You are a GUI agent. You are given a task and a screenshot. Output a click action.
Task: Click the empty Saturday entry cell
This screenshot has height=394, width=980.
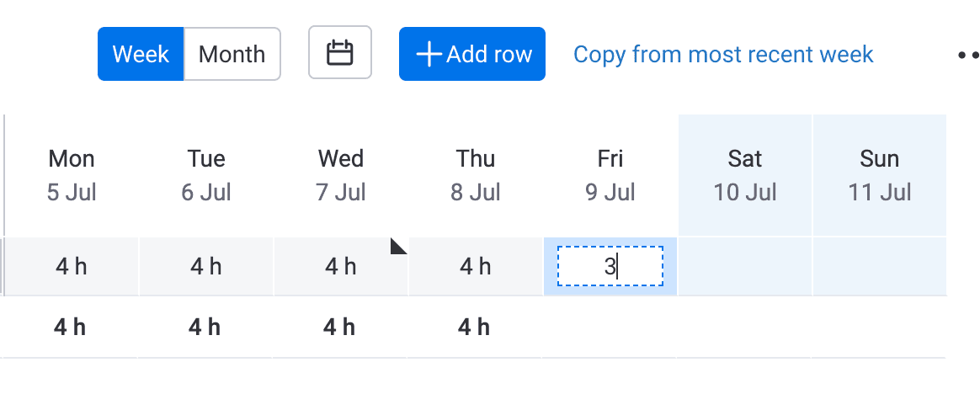745,266
